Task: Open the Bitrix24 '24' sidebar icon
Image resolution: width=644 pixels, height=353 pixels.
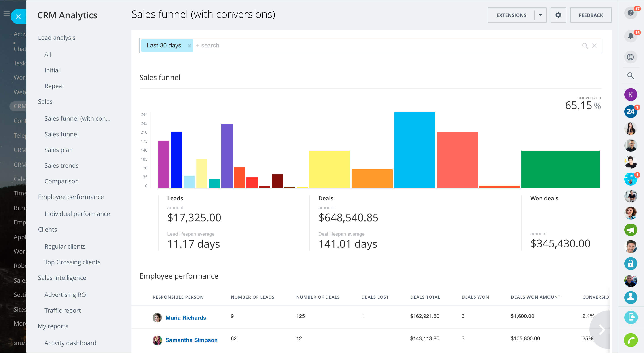Action: click(x=631, y=112)
